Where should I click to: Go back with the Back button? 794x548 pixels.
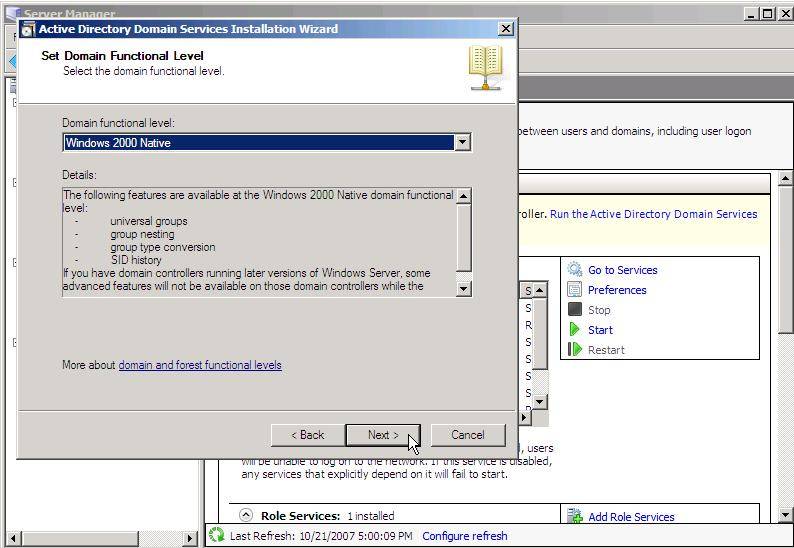[307, 435]
